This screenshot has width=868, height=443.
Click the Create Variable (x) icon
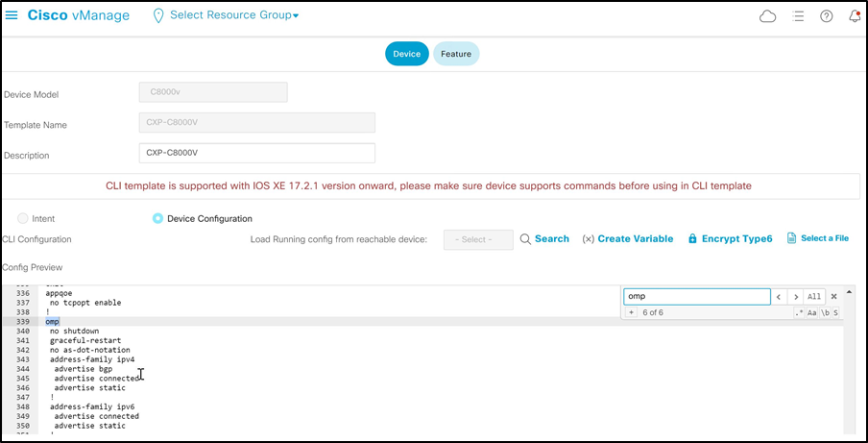point(589,238)
